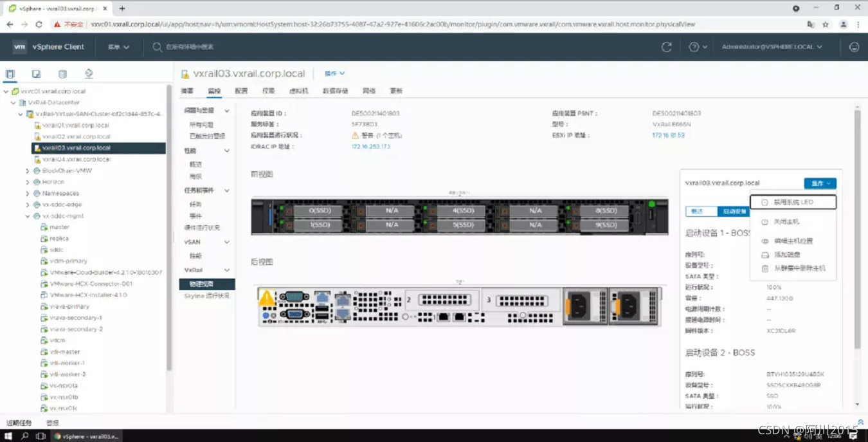The image size is (868, 442).
Task: Click the vSphere refresh icon
Action: pos(667,47)
